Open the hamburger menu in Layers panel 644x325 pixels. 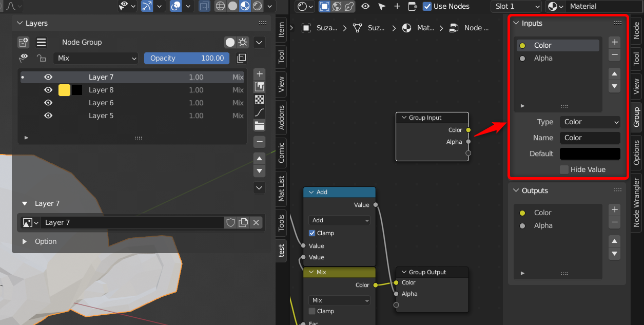tap(42, 42)
